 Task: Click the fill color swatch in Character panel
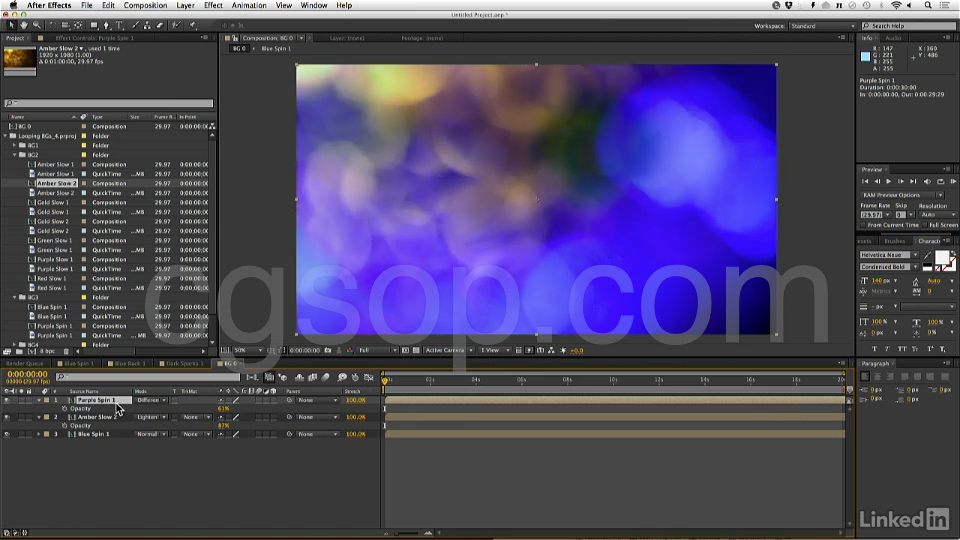(942, 257)
